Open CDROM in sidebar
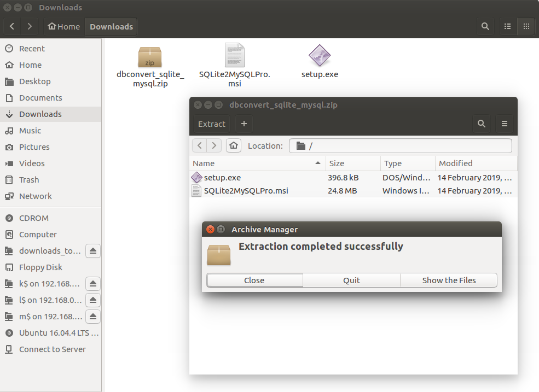 click(50, 218)
